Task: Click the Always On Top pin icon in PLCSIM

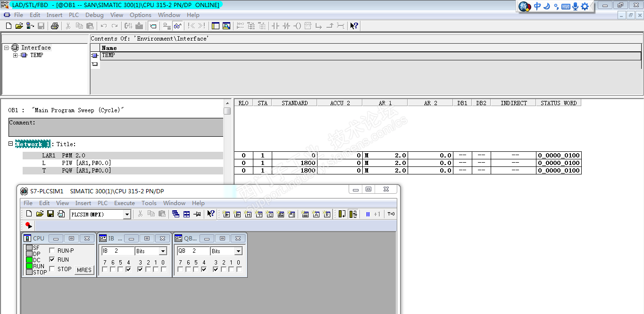Action: click(197, 214)
